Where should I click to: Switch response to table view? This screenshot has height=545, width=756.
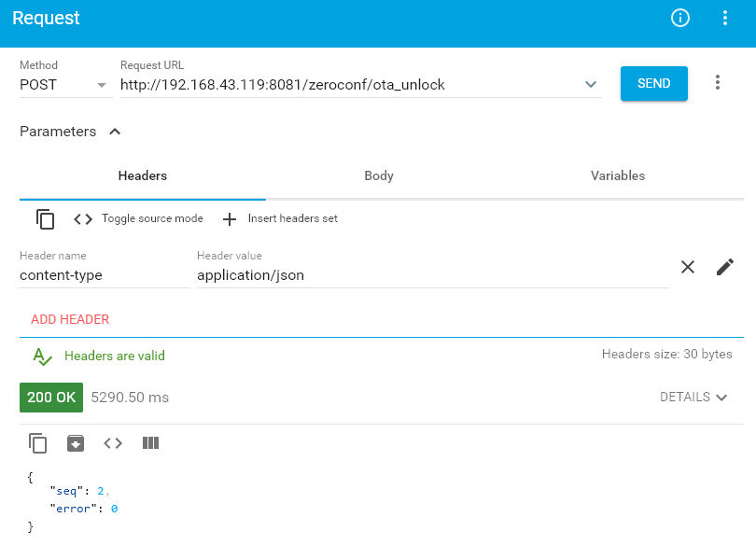(150, 443)
